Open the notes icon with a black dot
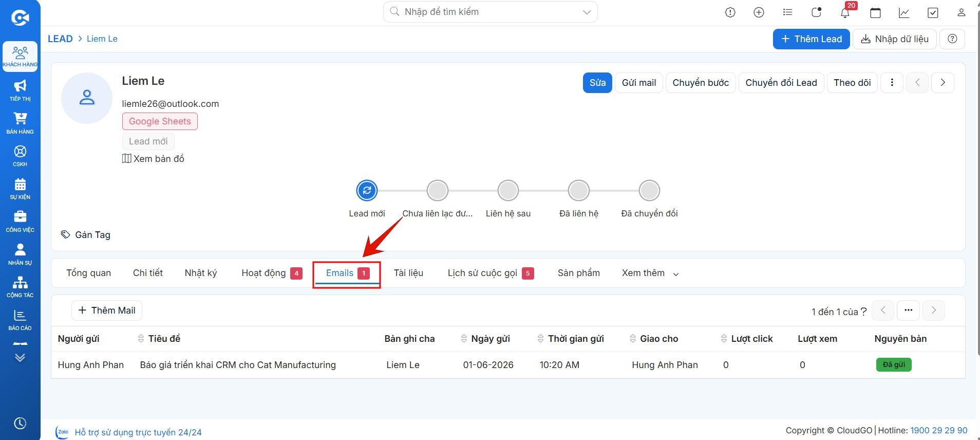 tap(816, 12)
